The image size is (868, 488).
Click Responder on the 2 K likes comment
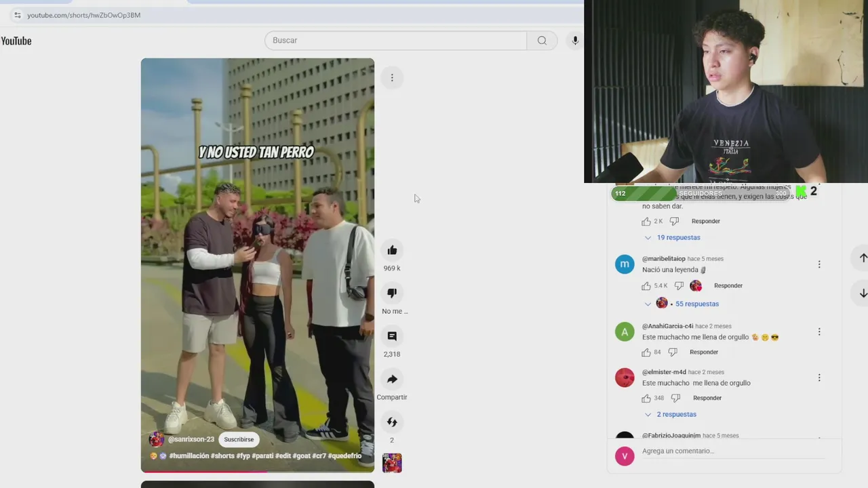[706, 222]
